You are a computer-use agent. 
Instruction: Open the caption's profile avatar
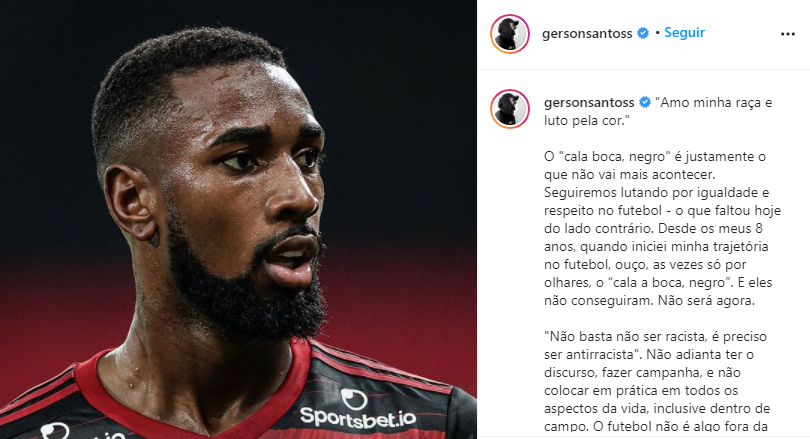pyautogui.click(x=510, y=108)
